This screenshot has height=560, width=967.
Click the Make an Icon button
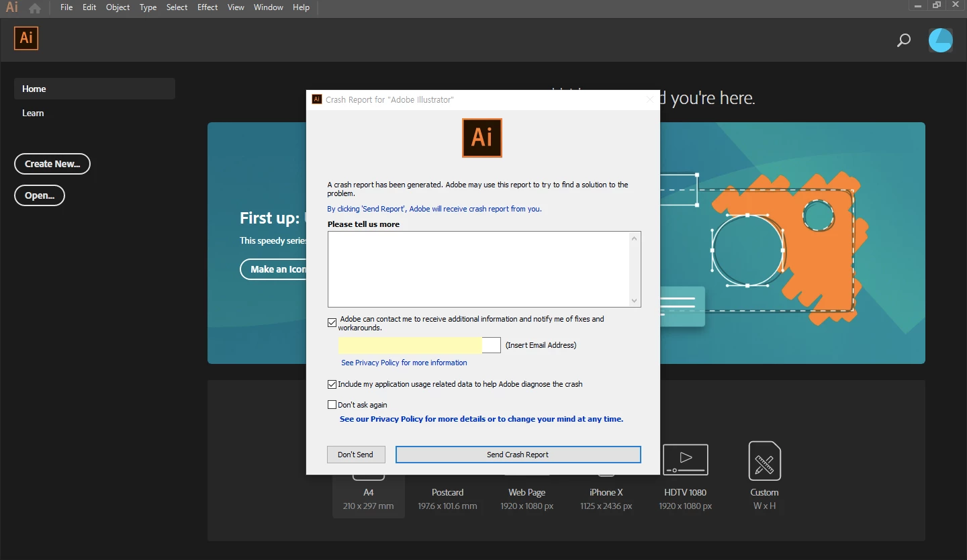(273, 269)
